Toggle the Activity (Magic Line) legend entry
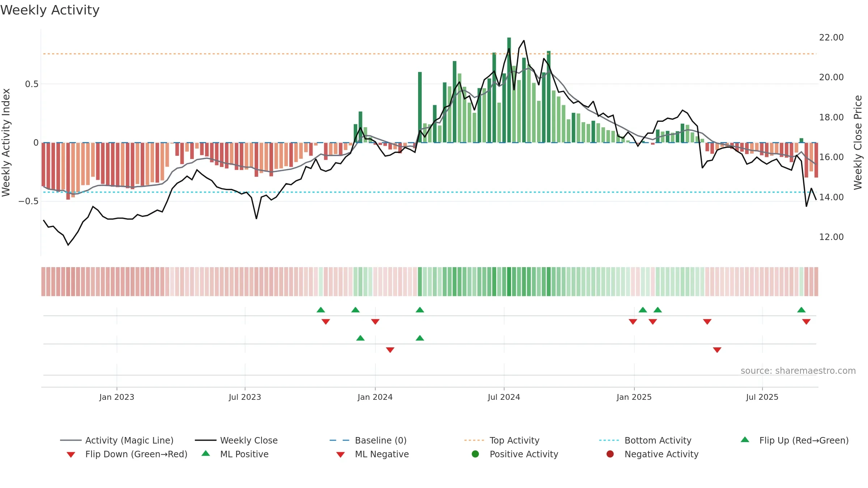The image size is (868, 488). pyautogui.click(x=117, y=440)
